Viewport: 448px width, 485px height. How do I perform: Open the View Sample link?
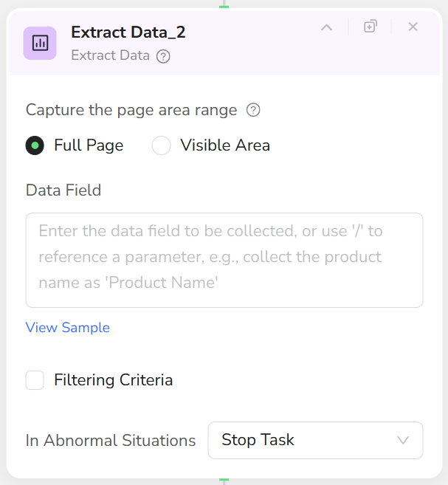(x=68, y=328)
